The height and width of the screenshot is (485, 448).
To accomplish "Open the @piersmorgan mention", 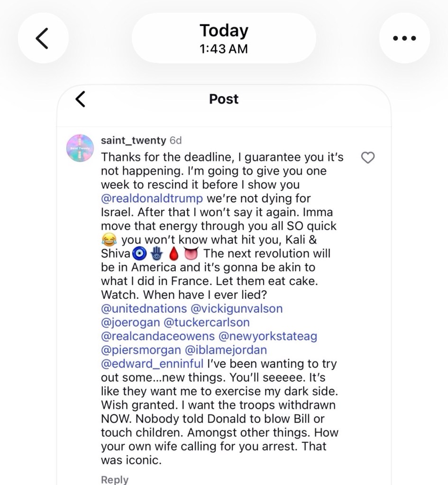I will coord(141,350).
